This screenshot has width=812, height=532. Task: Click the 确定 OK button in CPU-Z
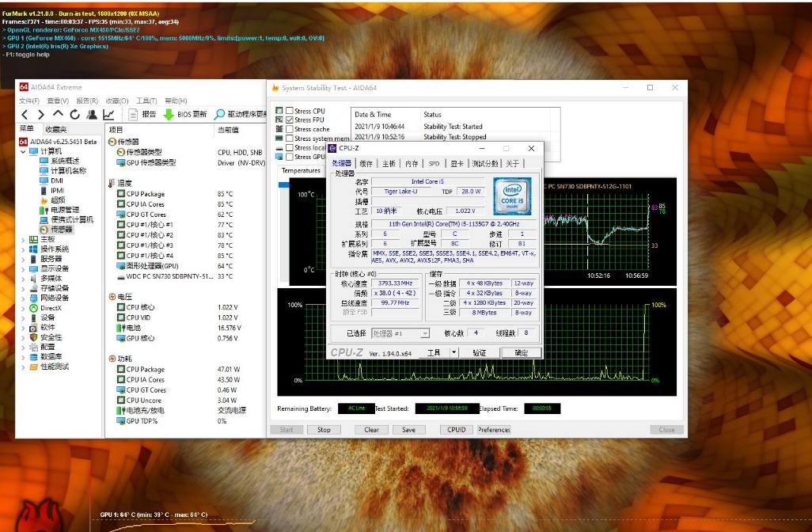click(521, 353)
